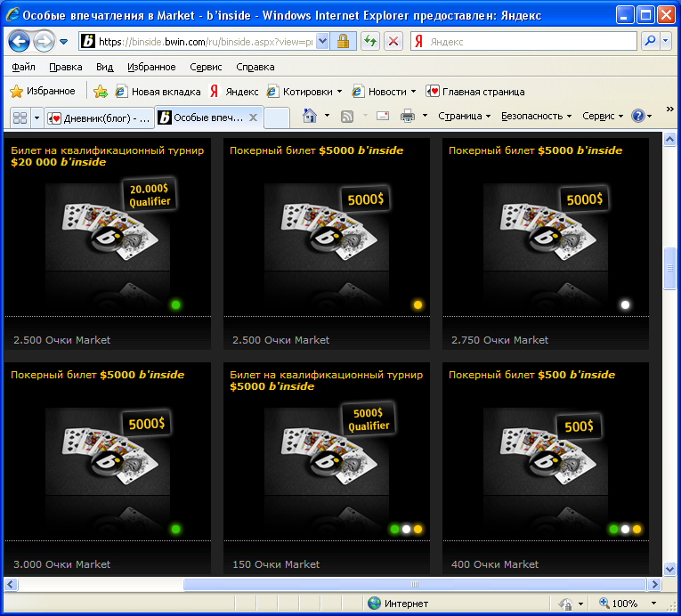Viewport: 681px width, 616px height.
Task: Click the RSS feeds icon
Action: 346,116
